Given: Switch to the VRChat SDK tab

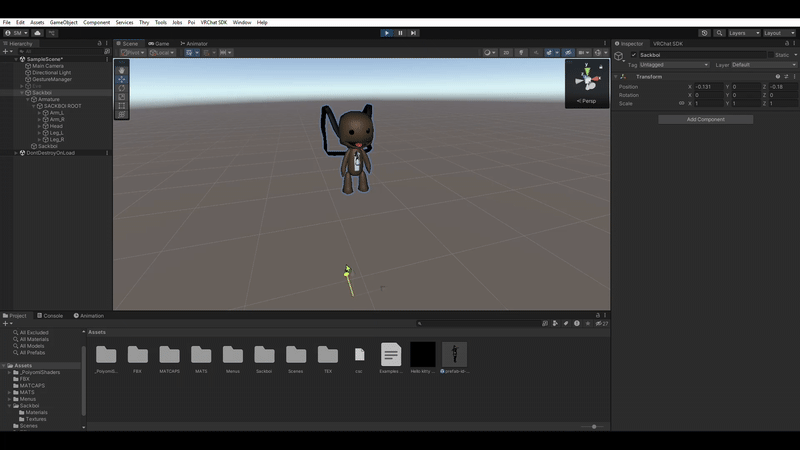Looking at the screenshot, I should pos(667,43).
